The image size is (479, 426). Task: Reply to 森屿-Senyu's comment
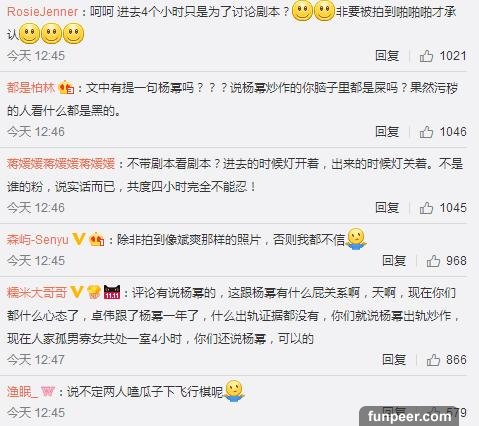pos(394,261)
